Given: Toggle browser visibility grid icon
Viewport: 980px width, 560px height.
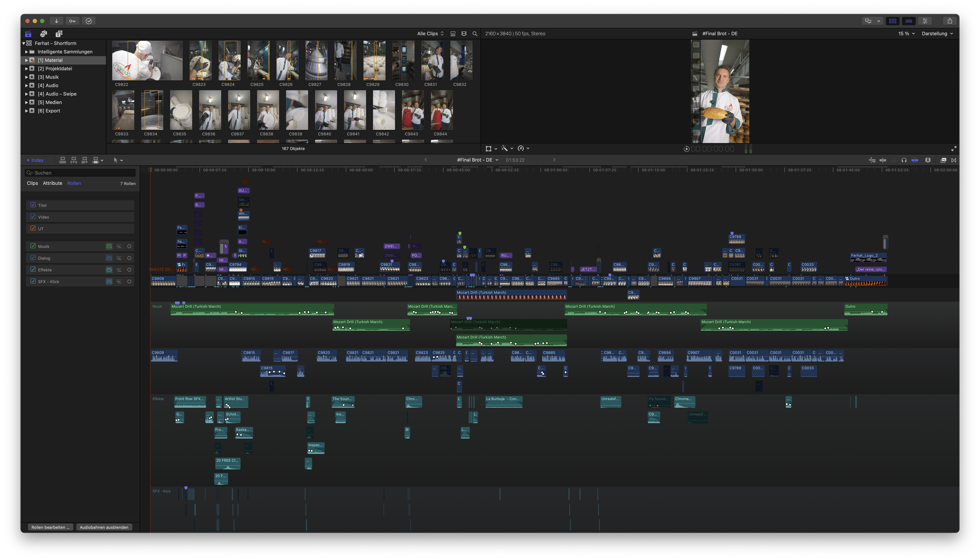Looking at the screenshot, I should (x=893, y=21).
